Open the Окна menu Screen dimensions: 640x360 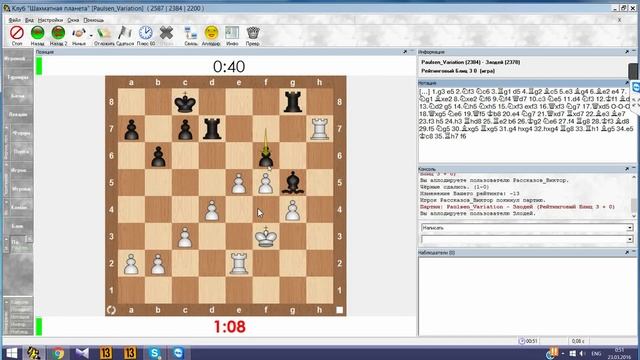pyautogui.click(x=73, y=20)
